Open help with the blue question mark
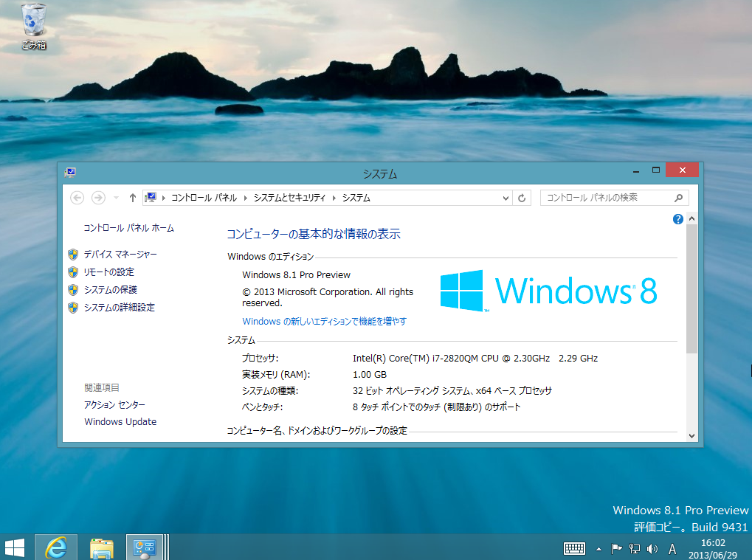 677,219
